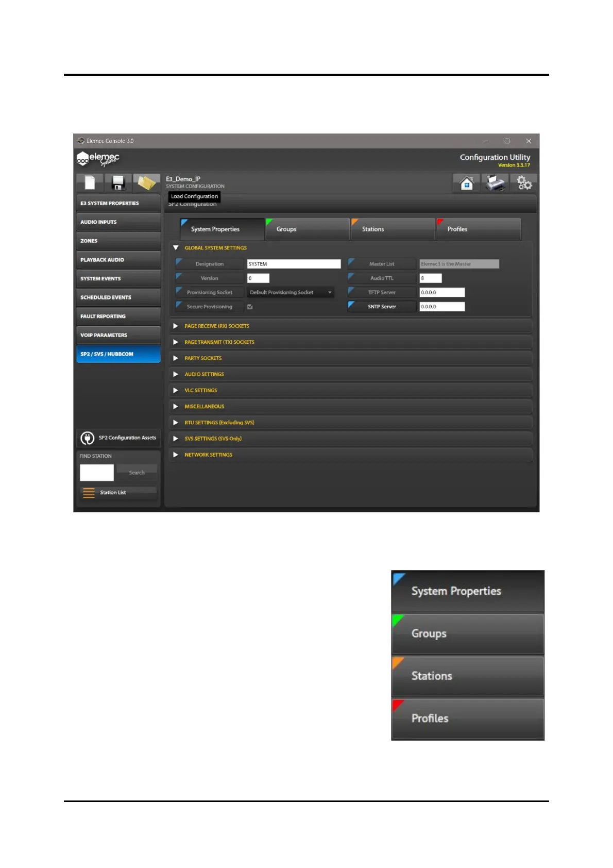Switch to Groups tab in console
Screen dimensions: 613x868
[x=308, y=229]
